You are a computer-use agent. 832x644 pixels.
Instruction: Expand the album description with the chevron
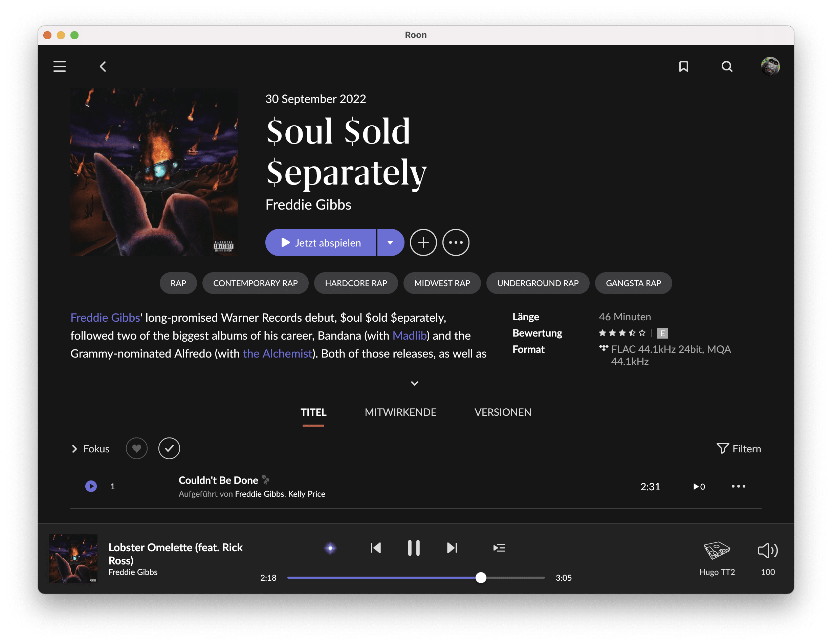point(415,383)
